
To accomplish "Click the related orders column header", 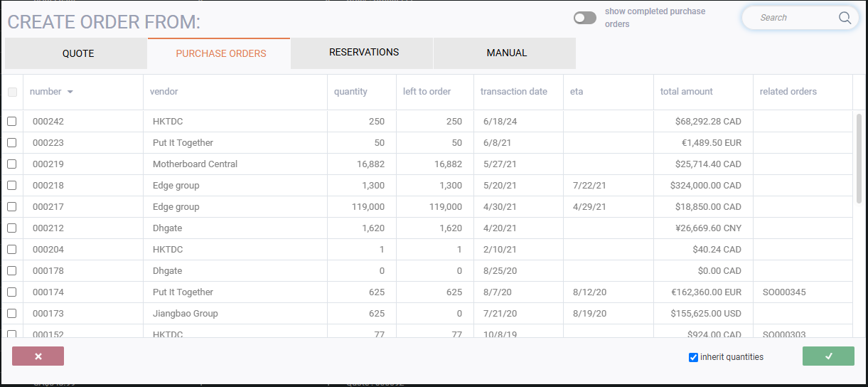I will coord(788,92).
